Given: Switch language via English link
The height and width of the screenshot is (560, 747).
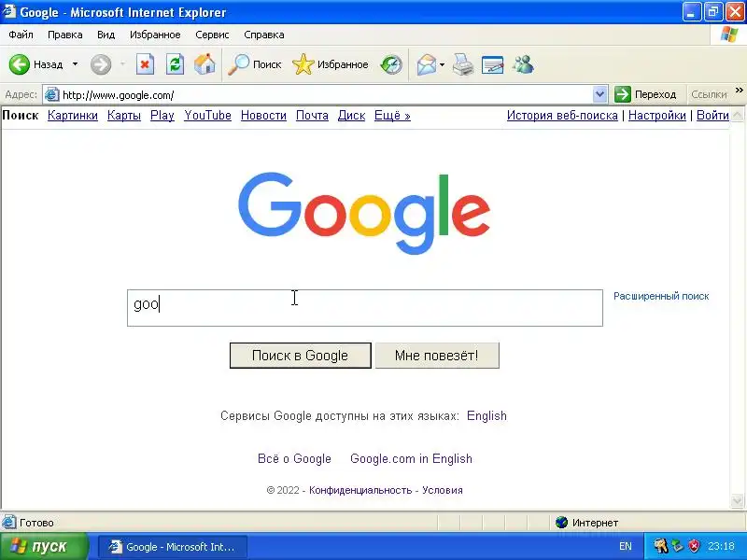Looking at the screenshot, I should click(486, 415).
